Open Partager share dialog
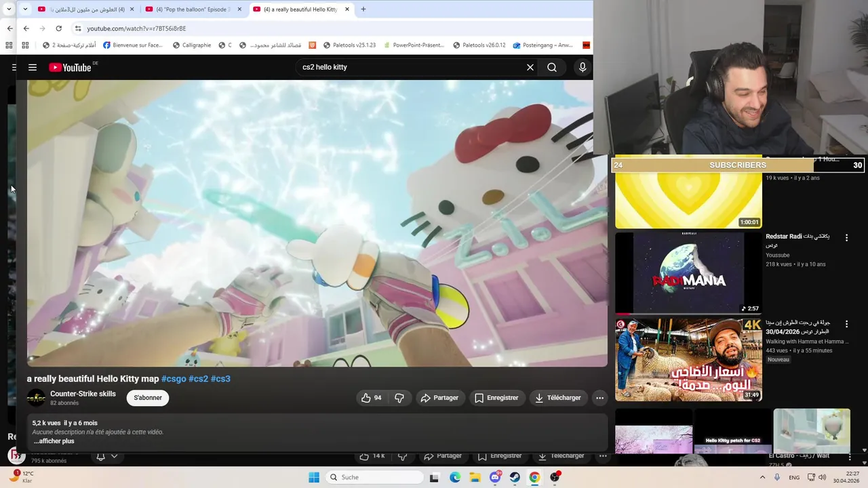Image resolution: width=868 pixels, height=488 pixels. [x=439, y=398]
